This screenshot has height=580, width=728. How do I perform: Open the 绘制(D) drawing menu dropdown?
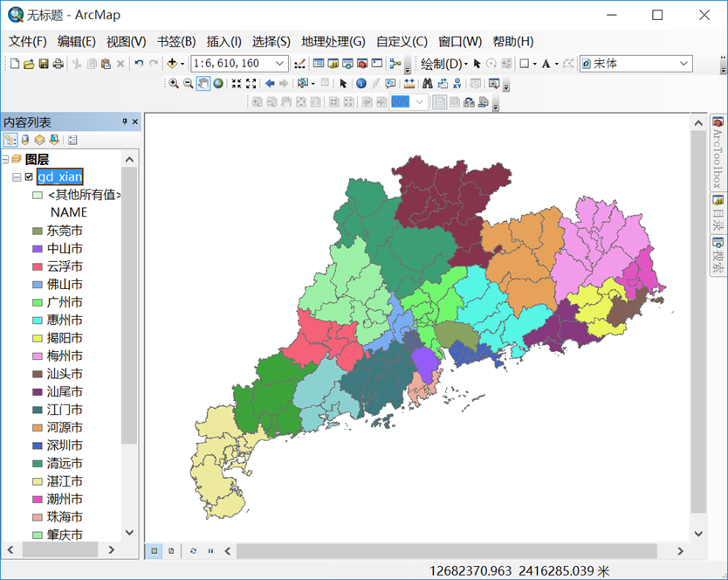[x=444, y=64]
